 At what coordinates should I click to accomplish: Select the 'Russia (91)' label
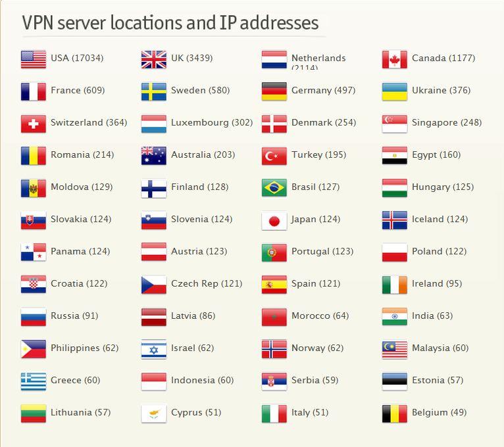[74, 316]
